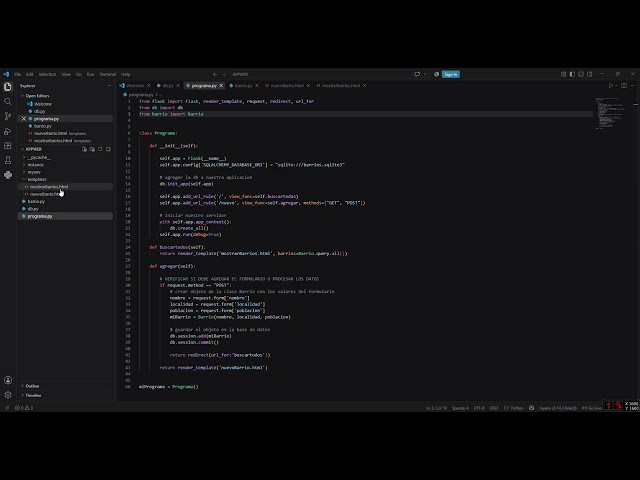Switch to the db.py editor tab
640x480 pixels.
(168, 86)
